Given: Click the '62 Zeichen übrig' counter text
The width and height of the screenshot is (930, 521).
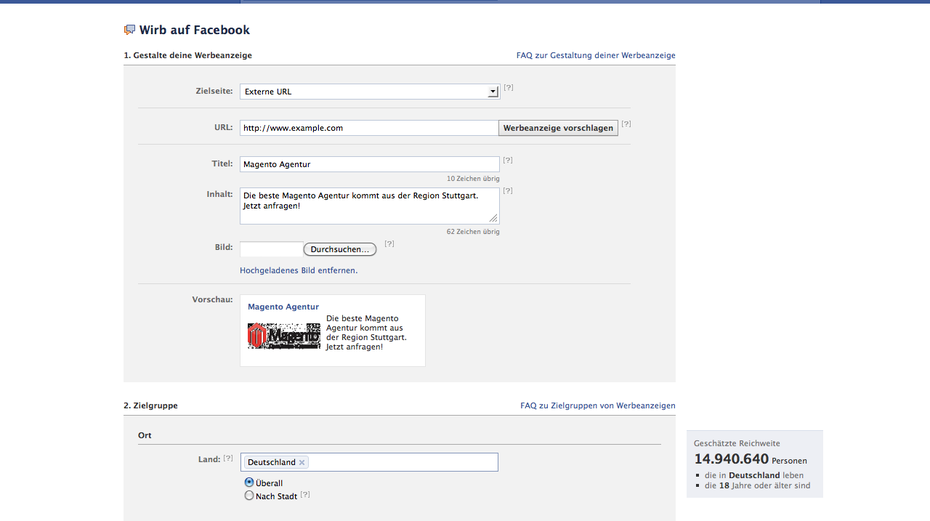Looking at the screenshot, I should (x=473, y=232).
